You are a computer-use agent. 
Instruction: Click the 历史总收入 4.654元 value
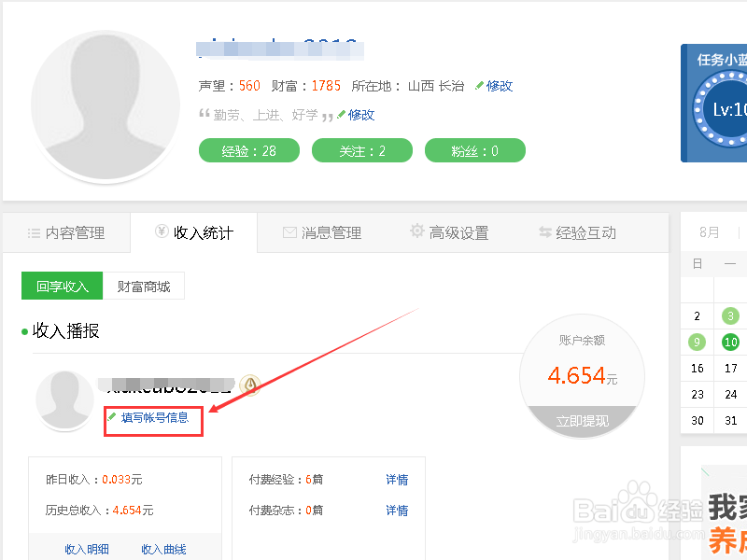pyautogui.click(x=133, y=511)
